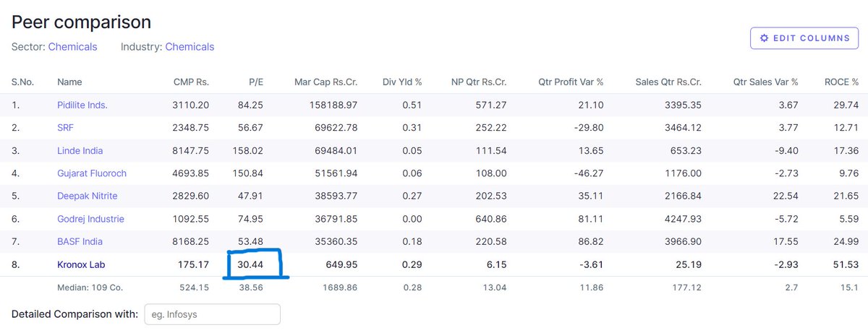The height and width of the screenshot is (333, 868).
Task: Select SRF profit variation -29.80
Action: (x=589, y=128)
